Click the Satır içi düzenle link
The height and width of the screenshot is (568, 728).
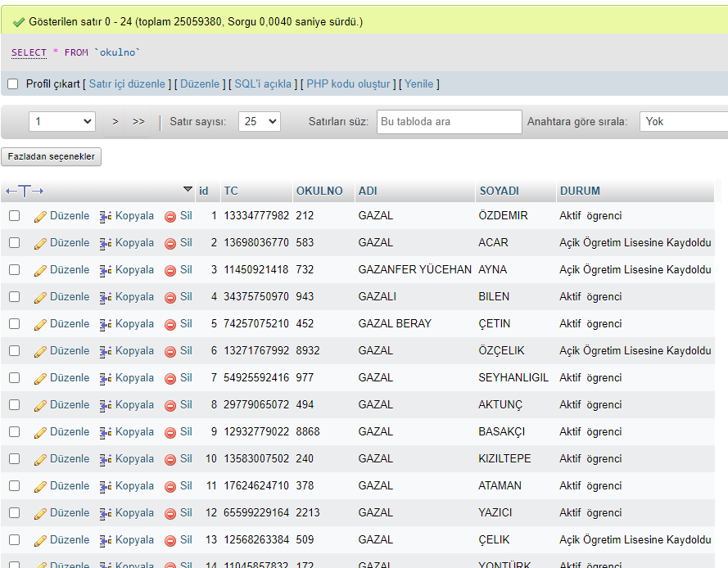(x=127, y=84)
